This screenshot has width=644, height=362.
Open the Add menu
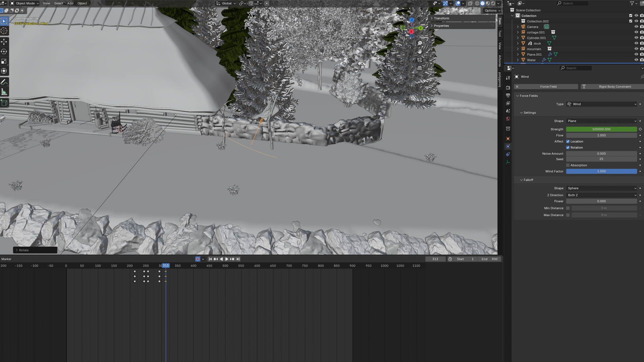tap(70, 3)
